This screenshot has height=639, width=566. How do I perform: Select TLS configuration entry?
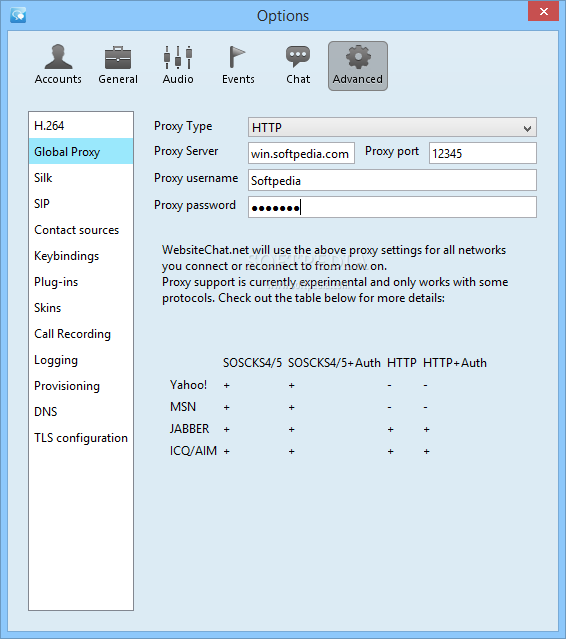coord(81,438)
